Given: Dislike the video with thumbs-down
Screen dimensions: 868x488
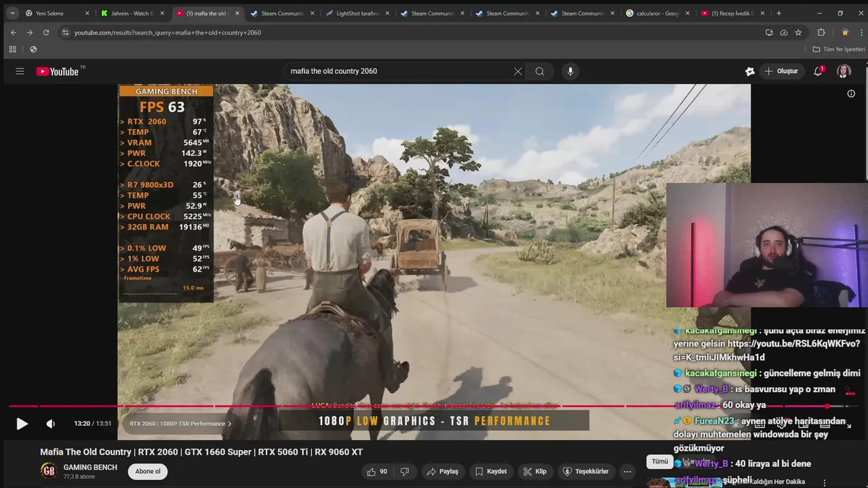Looking at the screenshot, I should (405, 471).
